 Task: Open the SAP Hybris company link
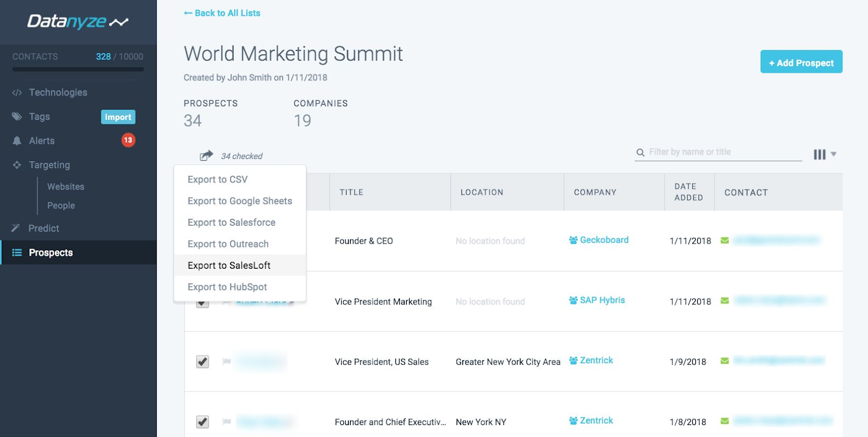602,300
